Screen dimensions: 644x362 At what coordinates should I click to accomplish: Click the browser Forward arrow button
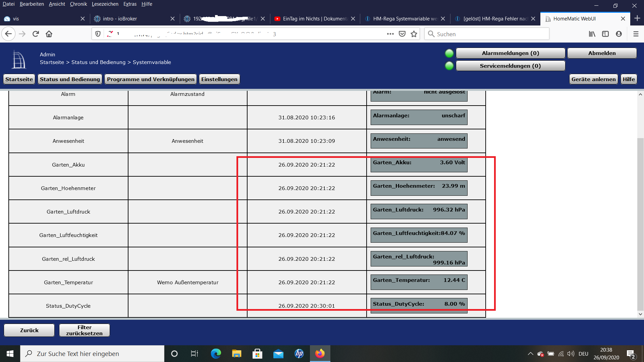(22, 34)
